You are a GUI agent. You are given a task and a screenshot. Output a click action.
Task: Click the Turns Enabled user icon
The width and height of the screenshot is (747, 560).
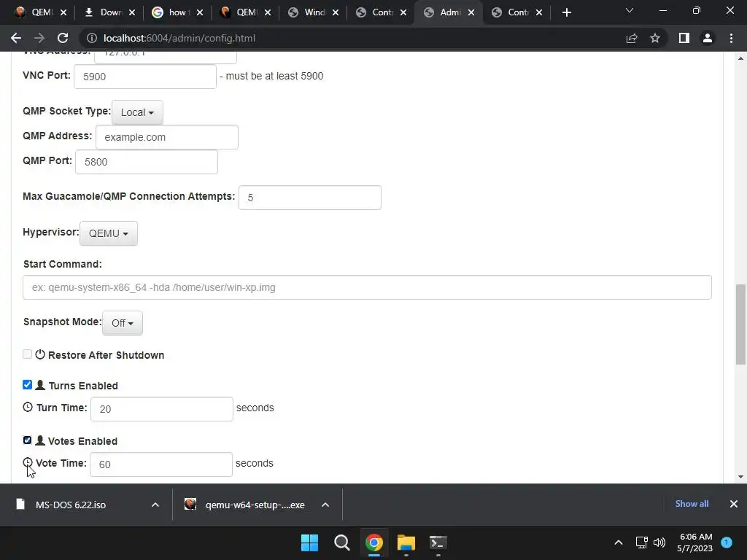(40, 385)
